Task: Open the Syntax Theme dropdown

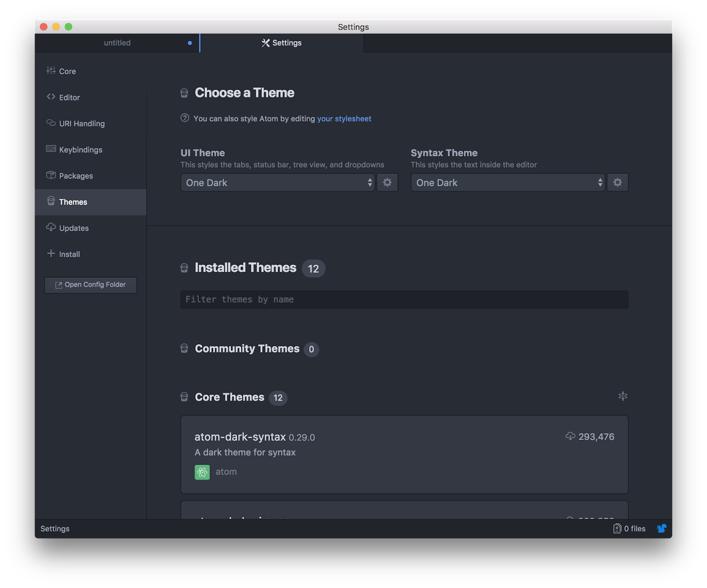Action: click(508, 182)
